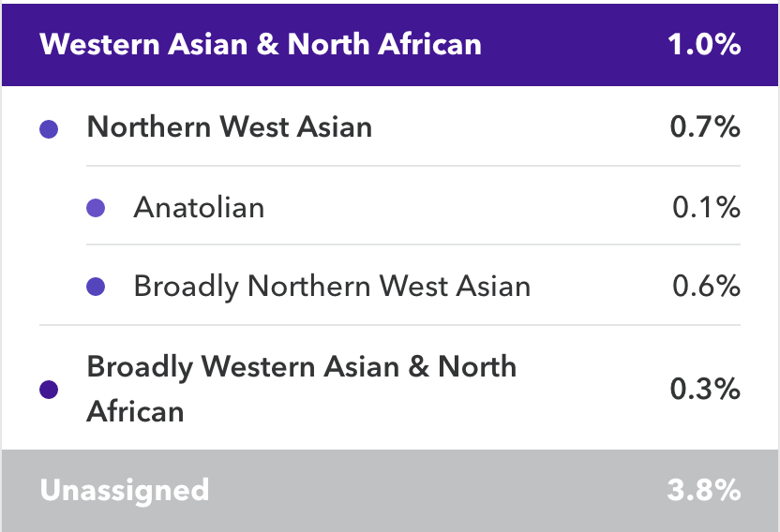Click the divider below Northern West Asian
The height and width of the screenshot is (532, 780).
tap(412, 167)
